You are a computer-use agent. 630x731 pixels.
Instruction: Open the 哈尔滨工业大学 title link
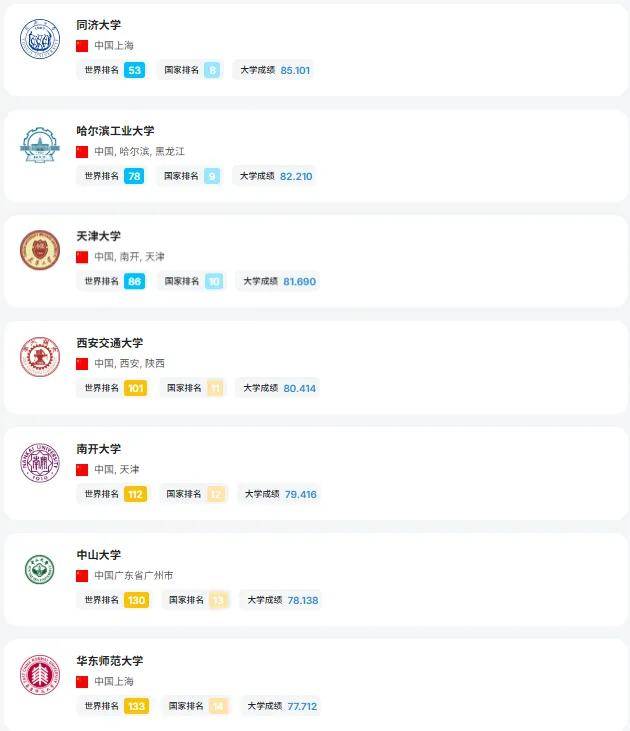(115, 131)
